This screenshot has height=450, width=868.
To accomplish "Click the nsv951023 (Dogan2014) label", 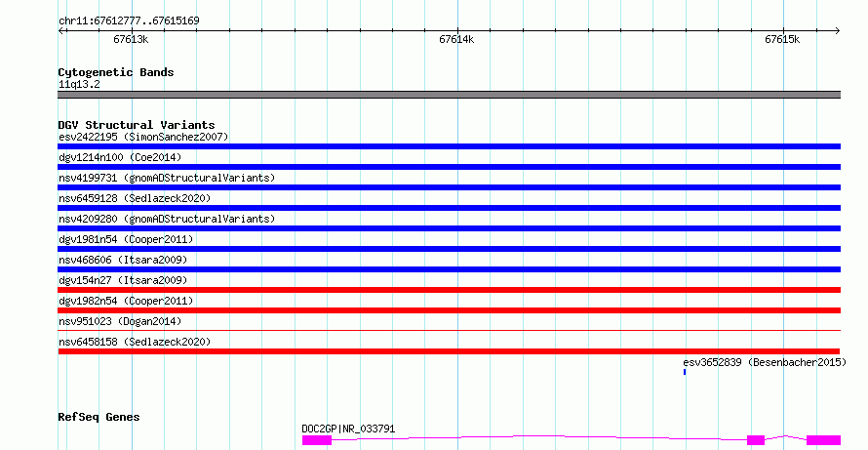I will pyautogui.click(x=120, y=321).
